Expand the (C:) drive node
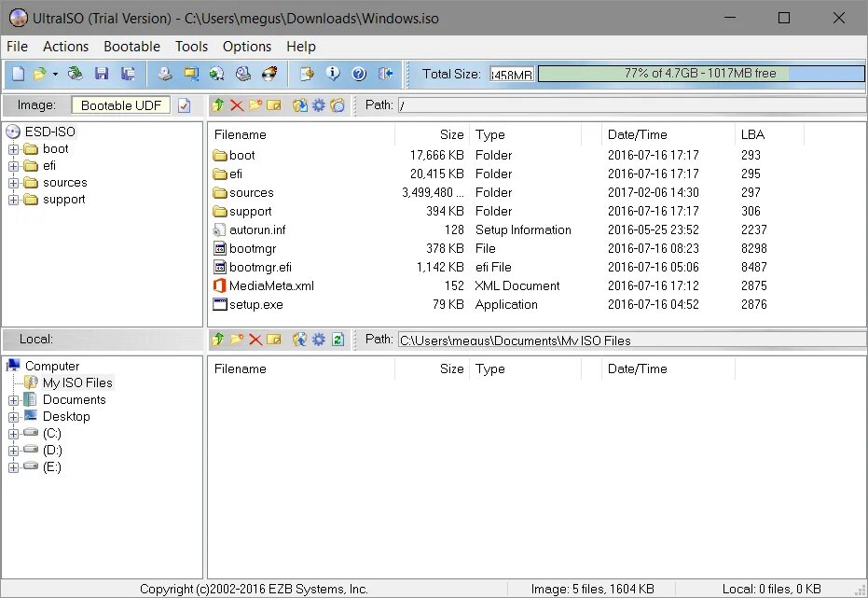This screenshot has width=868, height=598. (14, 434)
